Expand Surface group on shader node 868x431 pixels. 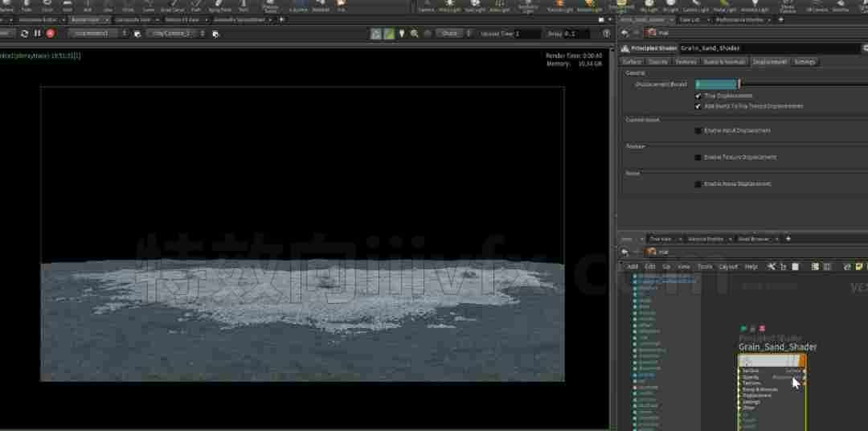(x=750, y=371)
